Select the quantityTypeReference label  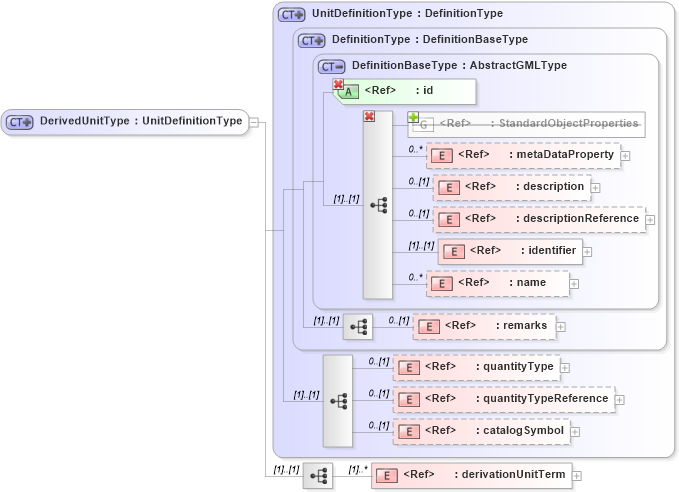[x=546, y=399]
